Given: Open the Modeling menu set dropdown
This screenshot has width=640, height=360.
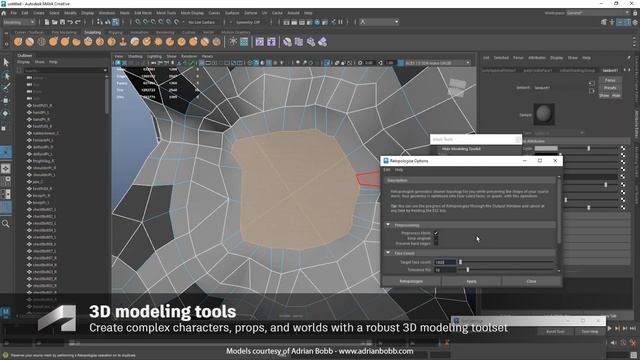Looking at the screenshot, I should click(19, 22).
